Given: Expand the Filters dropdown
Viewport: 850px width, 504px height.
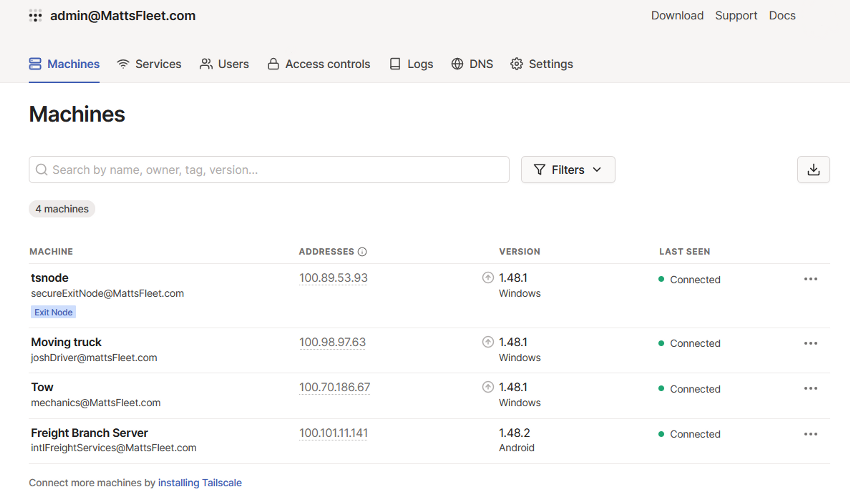Looking at the screenshot, I should point(568,169).
